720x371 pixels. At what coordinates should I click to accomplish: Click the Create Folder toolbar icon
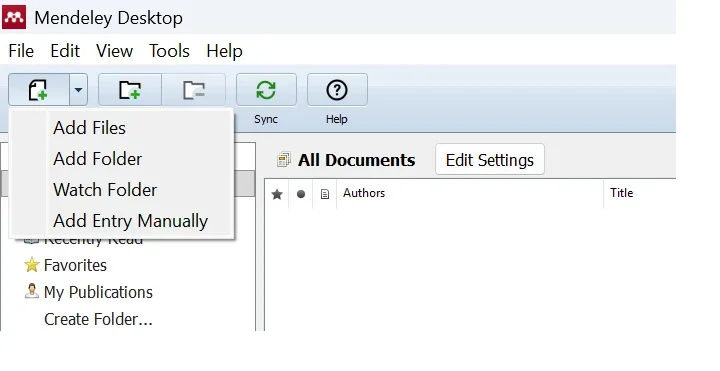click(130, 90)
